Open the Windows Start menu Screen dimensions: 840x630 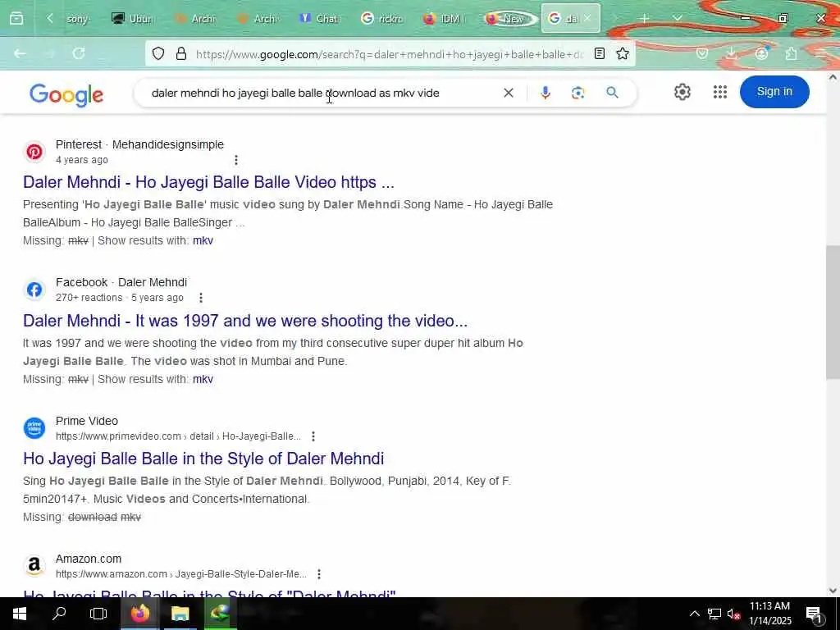pos(20,614)
